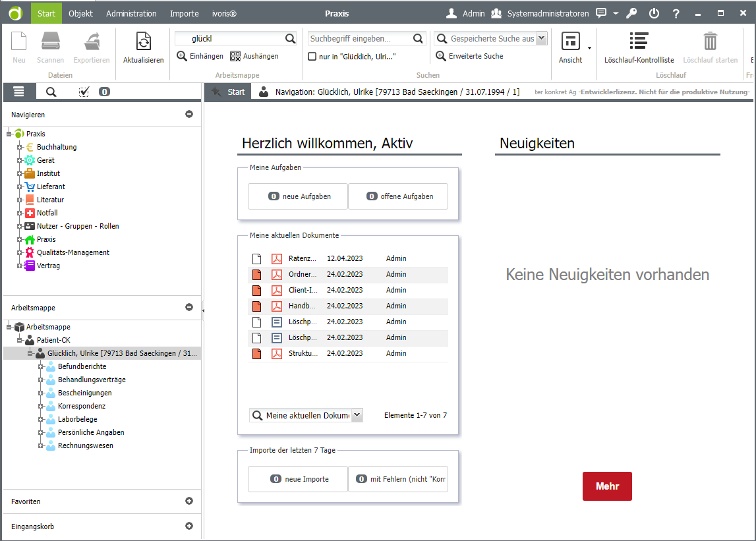Viewport: 756px width, 541px height.
Task: Click the power icon to log out
Action: point(654,13)
